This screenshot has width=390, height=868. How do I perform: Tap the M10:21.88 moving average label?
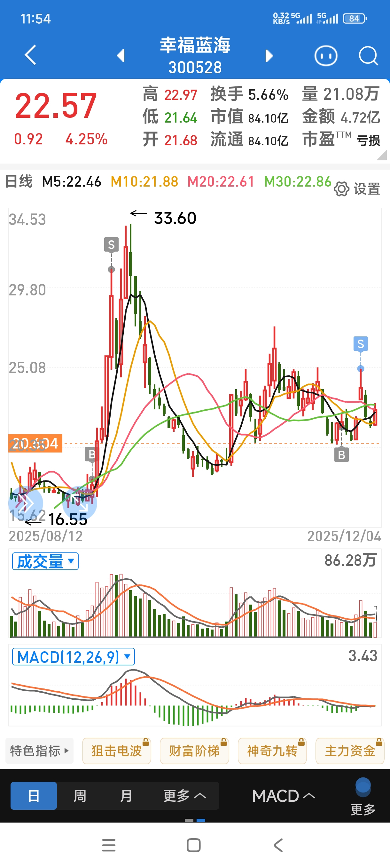point(144,182)
